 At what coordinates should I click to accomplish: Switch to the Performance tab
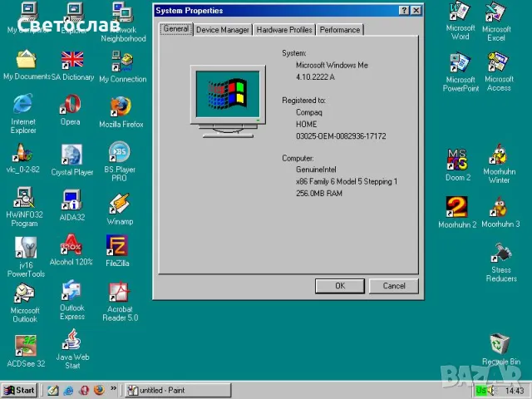[x=340, y=30]
